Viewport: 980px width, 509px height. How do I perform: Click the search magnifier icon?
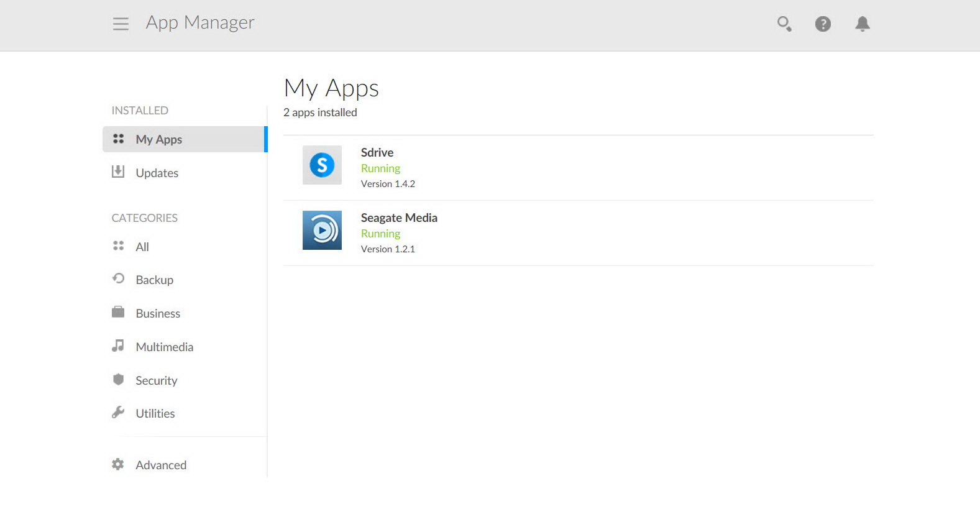[784, 24]
